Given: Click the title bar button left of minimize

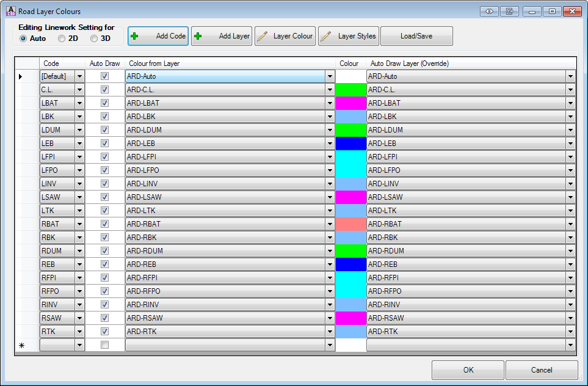Looking at the screenshot, I should pyautogui.click(x=510, y=11).
